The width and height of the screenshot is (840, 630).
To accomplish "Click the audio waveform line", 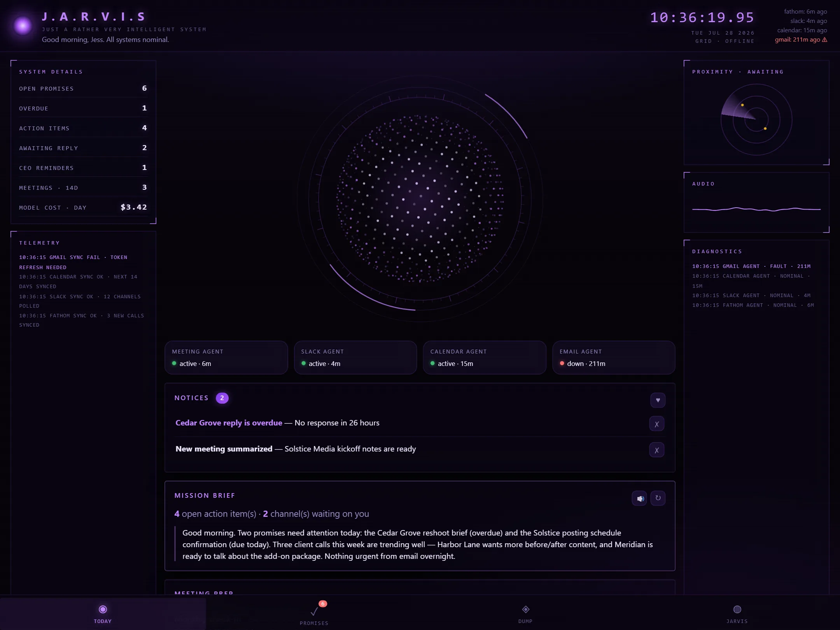I will (756, 209).
